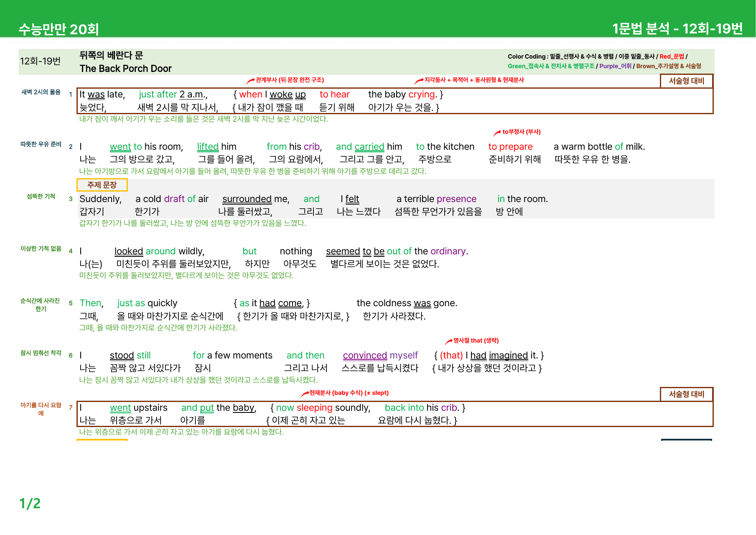Click 'the coldness was gone.'
Screen dimensions: 756x535
pos(407,303)
